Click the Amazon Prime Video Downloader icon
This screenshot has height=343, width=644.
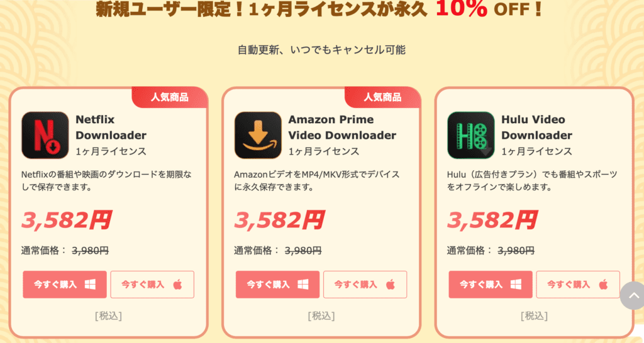(x=258, y=135)
